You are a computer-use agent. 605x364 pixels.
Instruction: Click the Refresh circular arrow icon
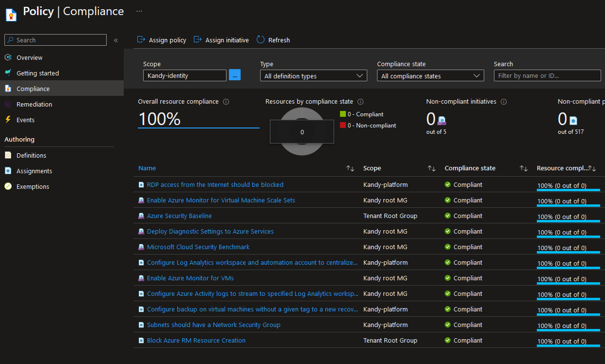coord(261,40)
